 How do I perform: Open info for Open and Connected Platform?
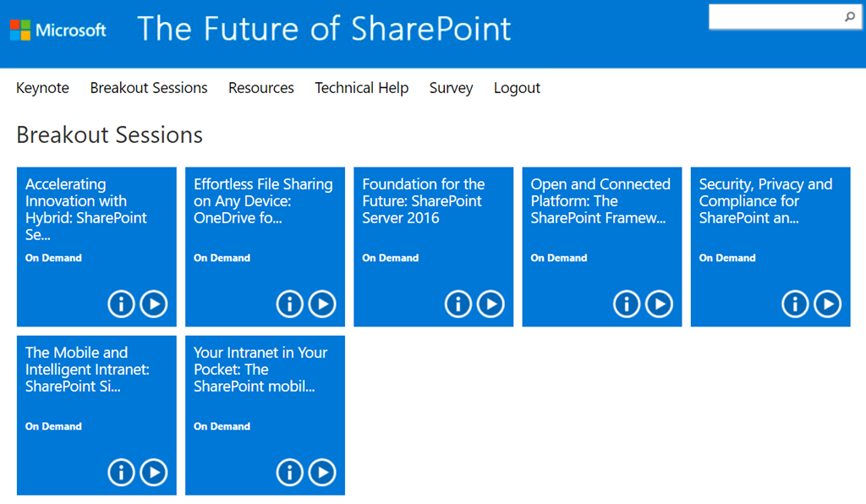tap(626, 304)
